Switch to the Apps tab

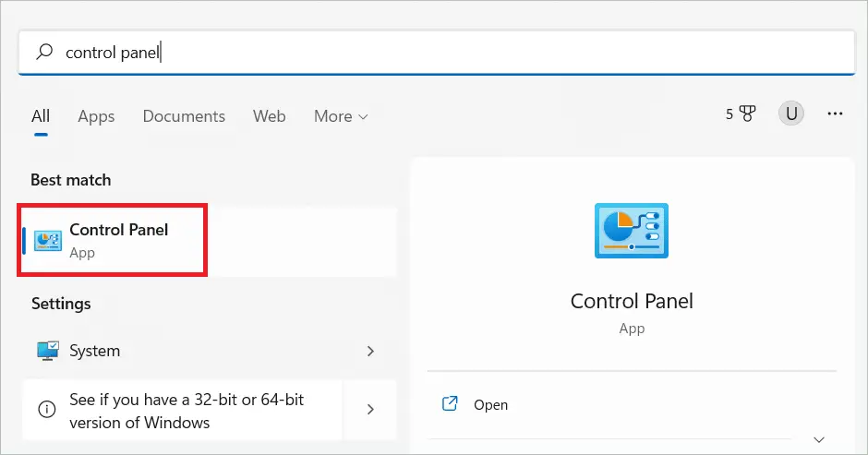96,116
